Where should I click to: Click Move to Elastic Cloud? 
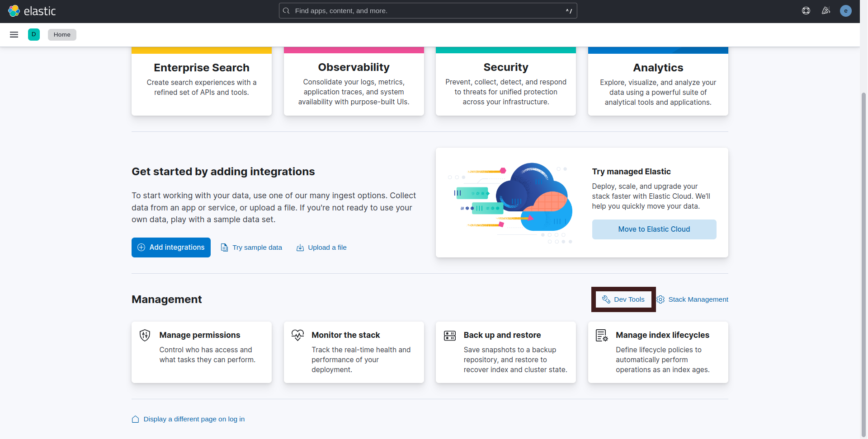coord(654,229)
